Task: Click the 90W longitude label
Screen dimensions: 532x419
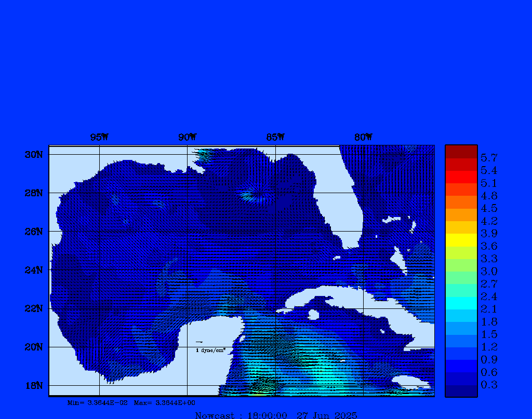Action: (x=187, y=137)
